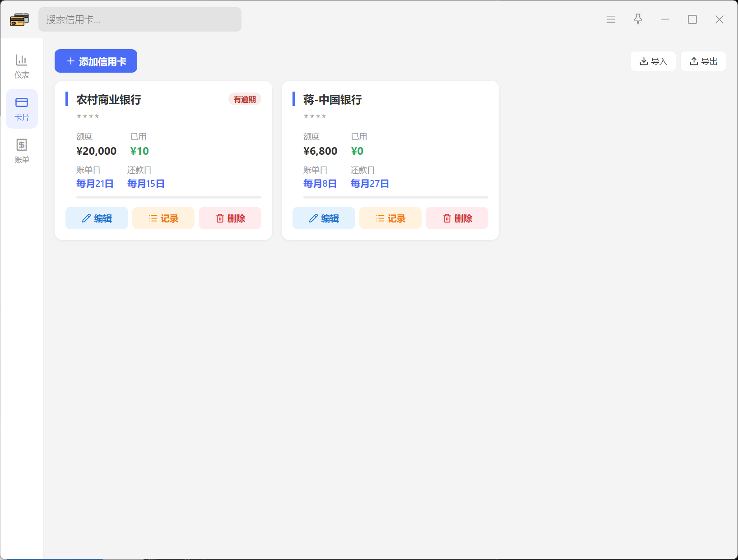Delete the 蒋-中国银行 card
The image size is (738, 560).
(457, 218)
